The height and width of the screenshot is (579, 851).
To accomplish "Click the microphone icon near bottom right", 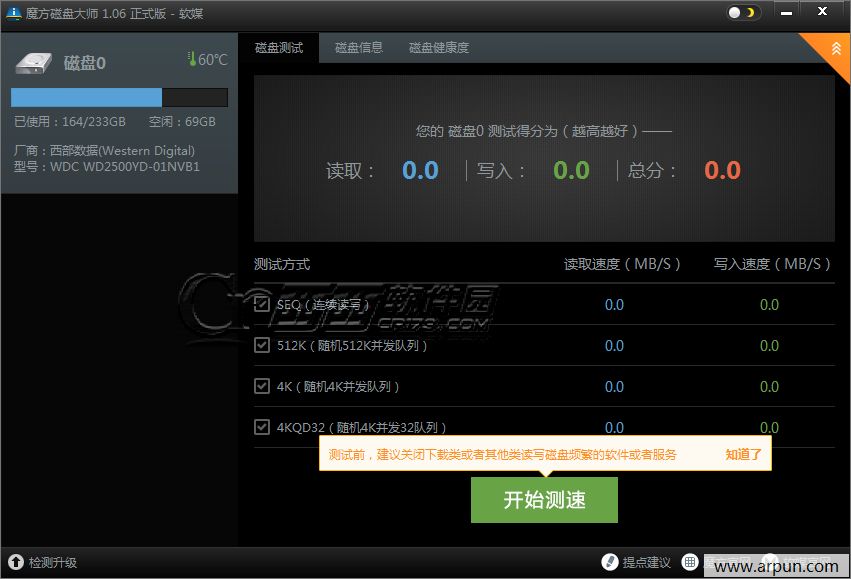I will (768, 562).
